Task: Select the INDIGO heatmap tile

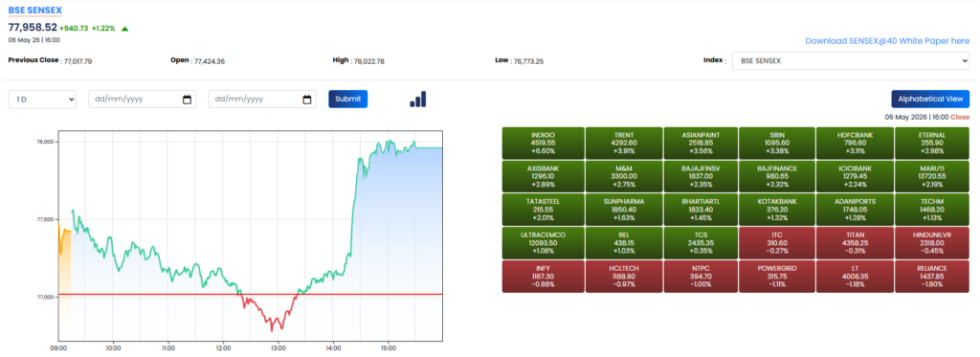Action: [x=544, y=144]
